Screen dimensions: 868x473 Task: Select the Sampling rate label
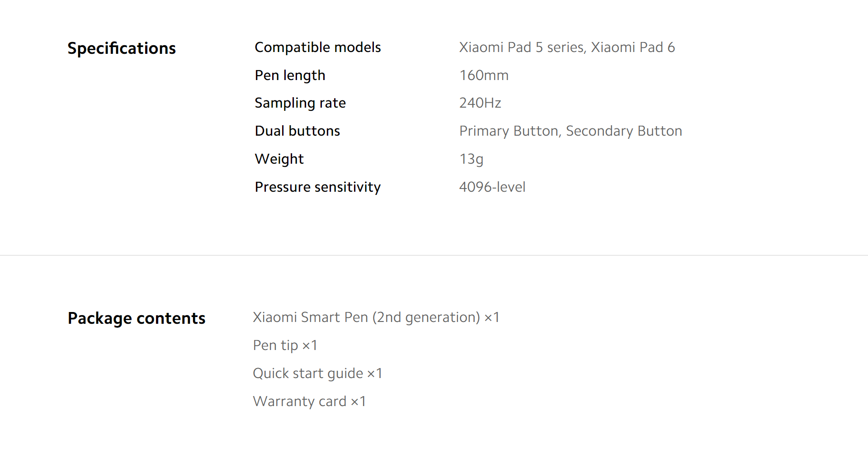(300, 103)
